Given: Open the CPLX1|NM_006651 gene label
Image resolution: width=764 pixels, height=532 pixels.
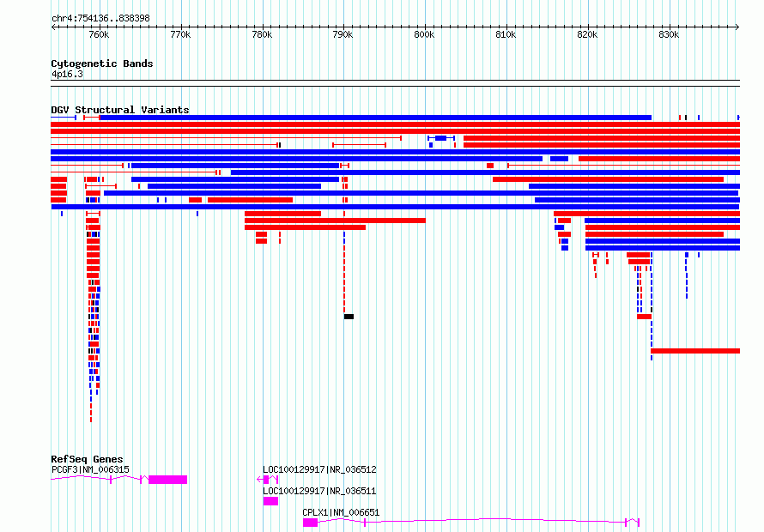Looking at the screenshot, I should pos(341,512).
